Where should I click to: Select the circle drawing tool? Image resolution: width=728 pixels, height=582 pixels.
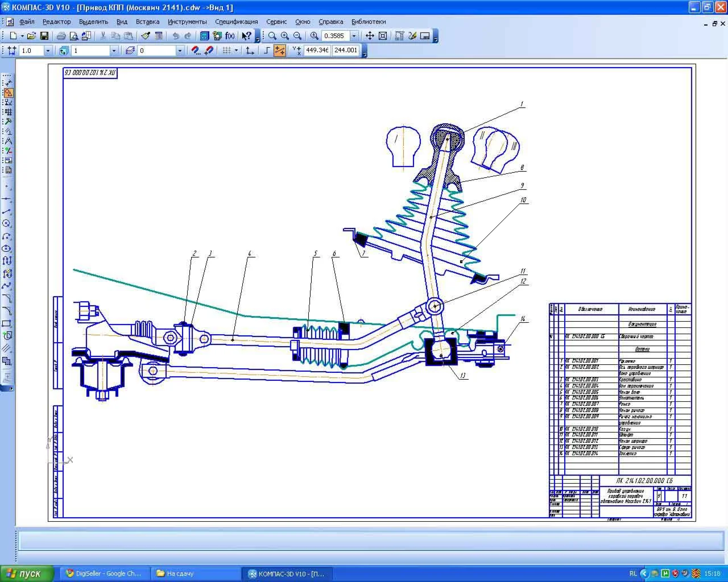coord(7,223)
